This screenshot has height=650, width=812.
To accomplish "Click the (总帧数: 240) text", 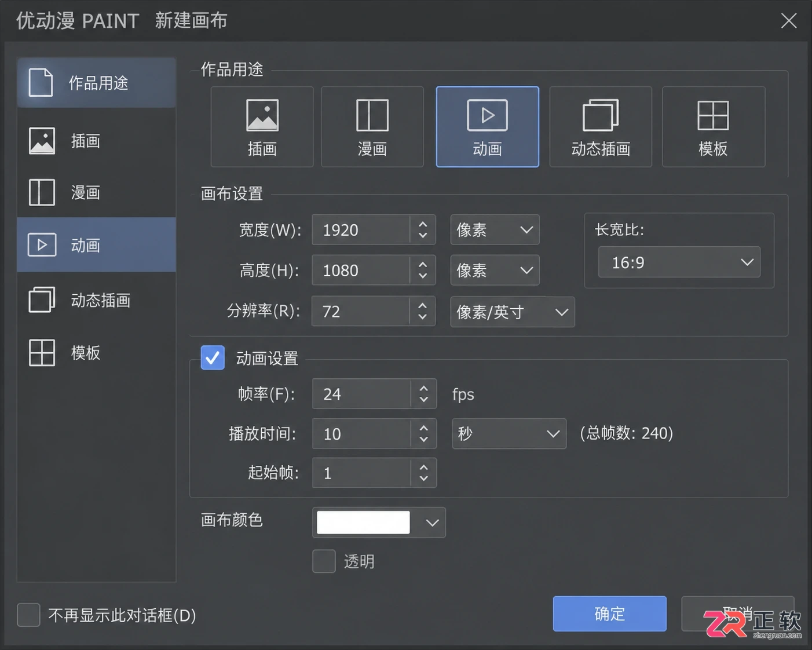I will pos(627,433).
